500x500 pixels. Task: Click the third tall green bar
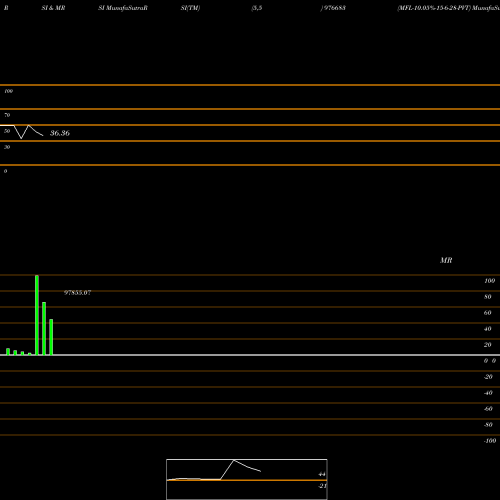pos(51,337)
